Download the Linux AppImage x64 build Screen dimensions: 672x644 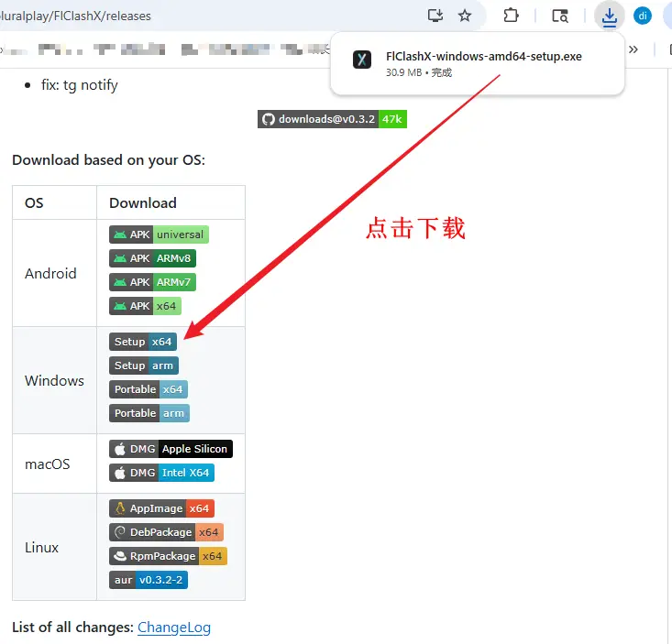tap(161, 508)
